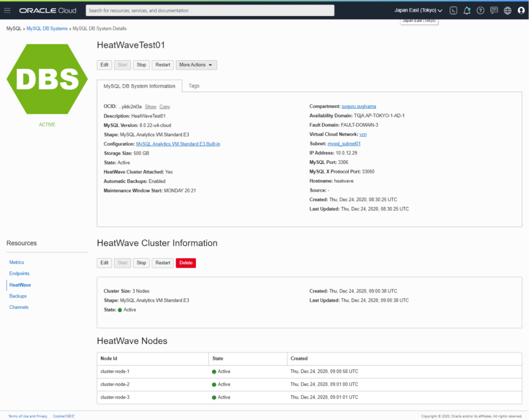Go to MySQL DB Systems breadcrumb
Screen dimensions: 529x420
pyautogui.click(x=47, y=29)
